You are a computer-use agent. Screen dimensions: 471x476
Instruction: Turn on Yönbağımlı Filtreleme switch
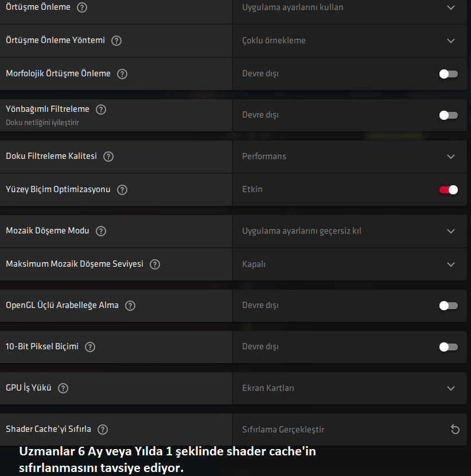448,115
